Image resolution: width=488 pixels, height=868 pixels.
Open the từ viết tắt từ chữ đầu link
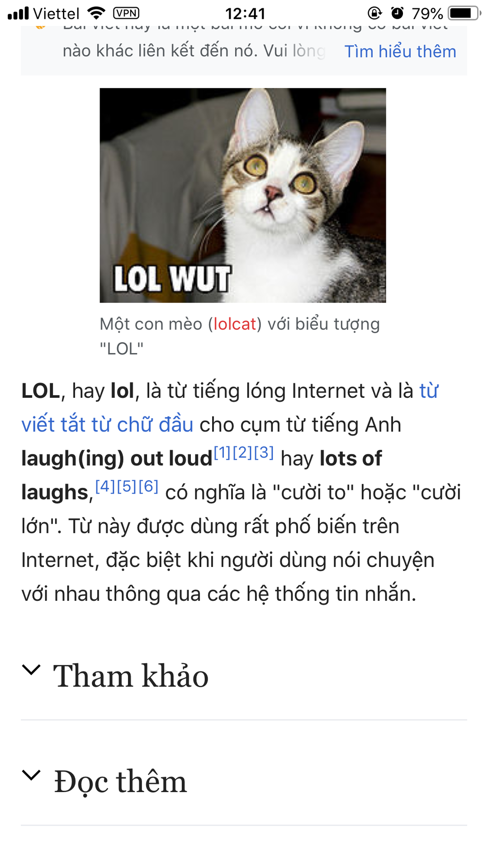click(230, 408)
